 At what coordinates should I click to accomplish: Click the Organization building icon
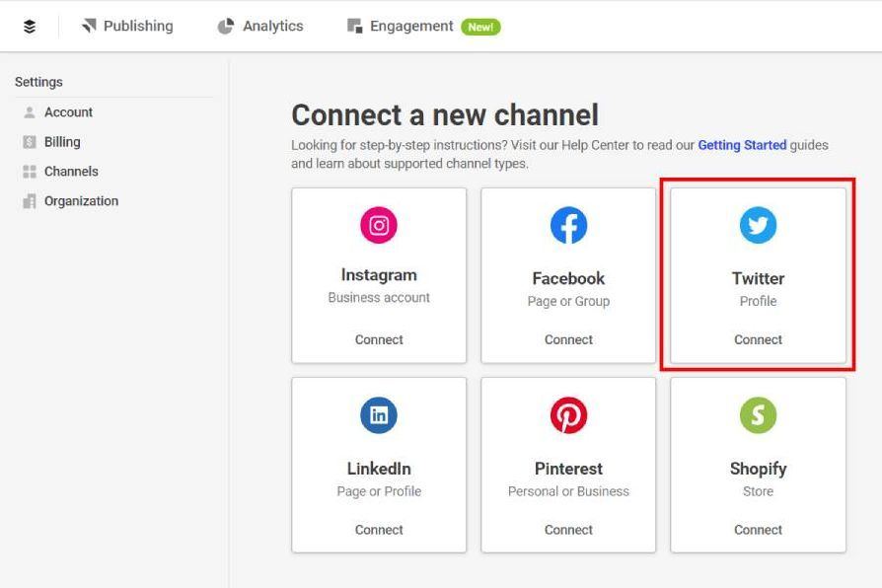pos(30,201)
